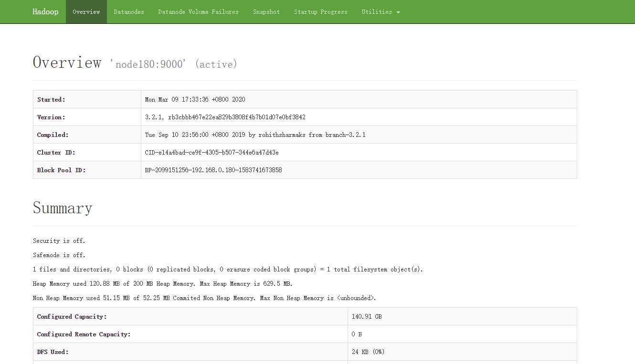
Task: Click the Overview page heading
Action: [x=67, y=62]
